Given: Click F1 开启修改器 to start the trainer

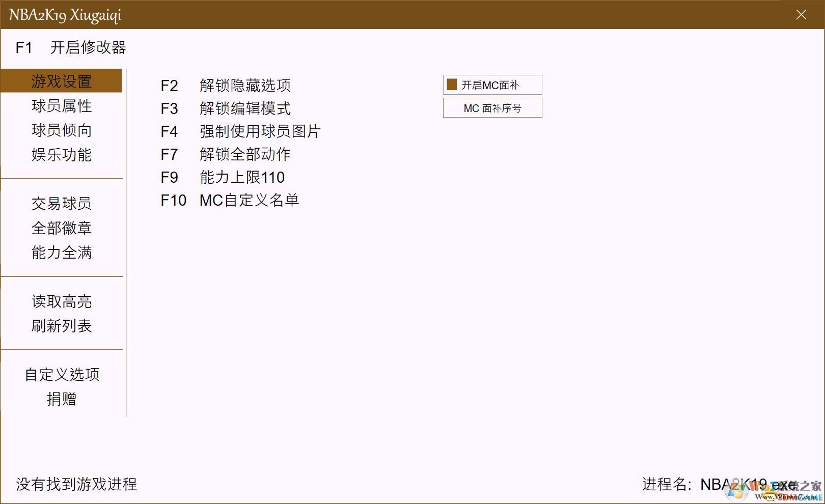Looking at the screenshot, I should pyautogui.click(x=71, y=48).
